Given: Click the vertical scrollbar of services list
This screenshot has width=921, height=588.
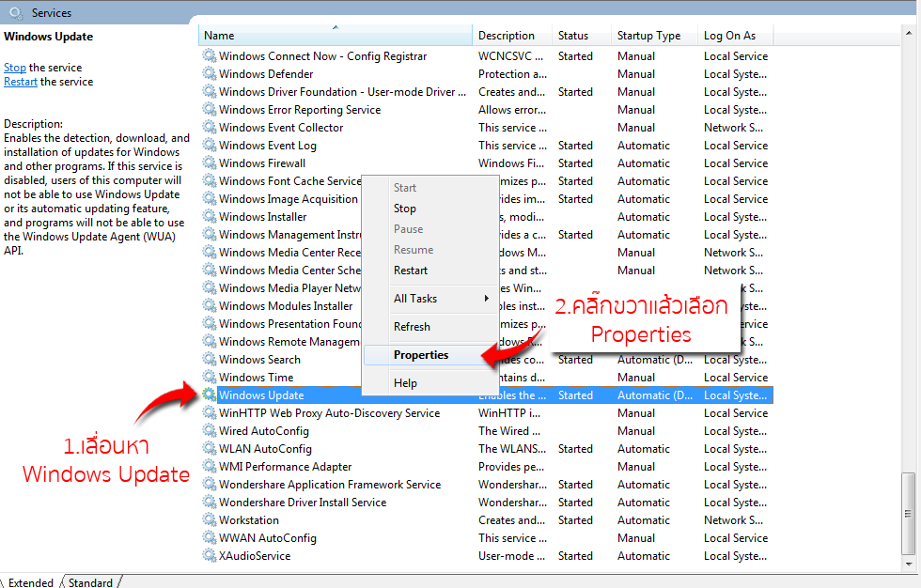Looking at the screenshot, I should pyautogui.click(x=908, y=282).
